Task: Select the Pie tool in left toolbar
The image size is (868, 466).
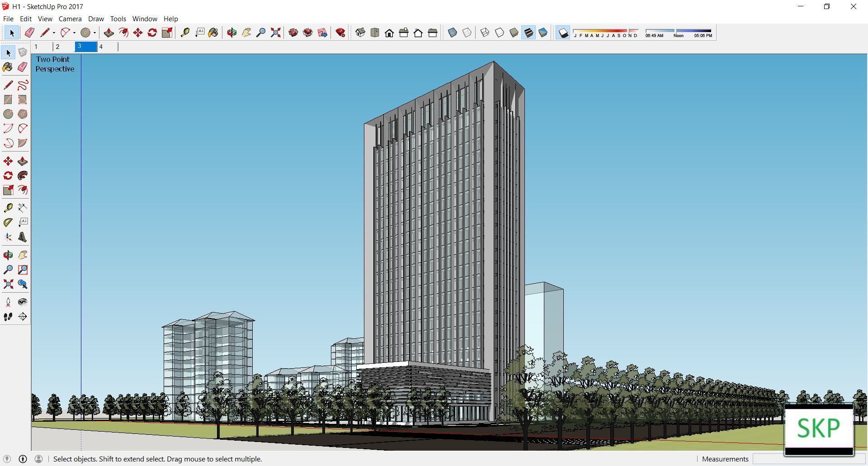Action: coord(23,143)
